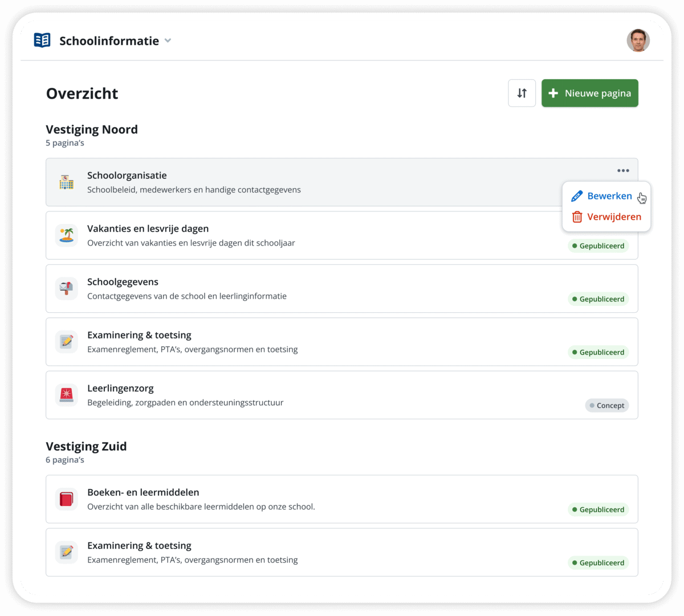The width and height of the screenshot is (684, 616).
Task: Click the palm tree icon for Vakanties
Action: pos(67,235)
